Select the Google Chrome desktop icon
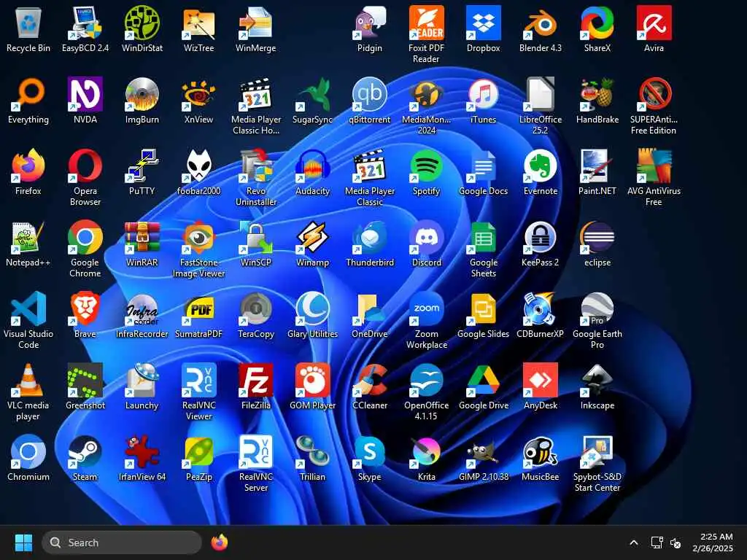The image size is (747, 560). (x=85, y=237)
